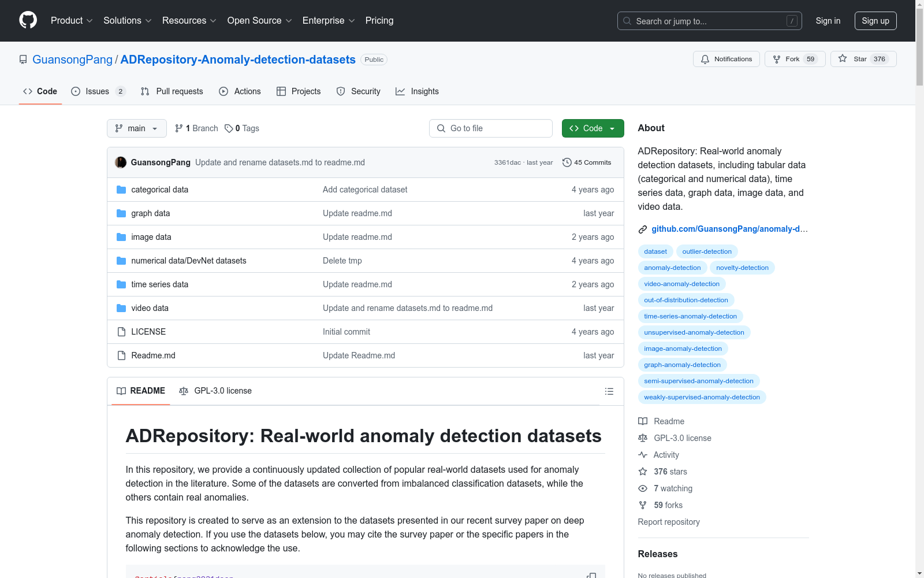Select the GPL-3.0 license tab above README
The image size is (924, 578).
pyautogui.click(x=215, y=391)
